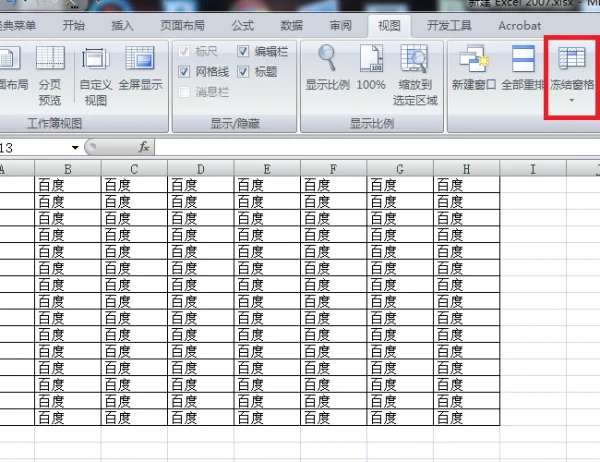
Task: Click the last 百度 cell in column H
Action: [x=466, y=417]
